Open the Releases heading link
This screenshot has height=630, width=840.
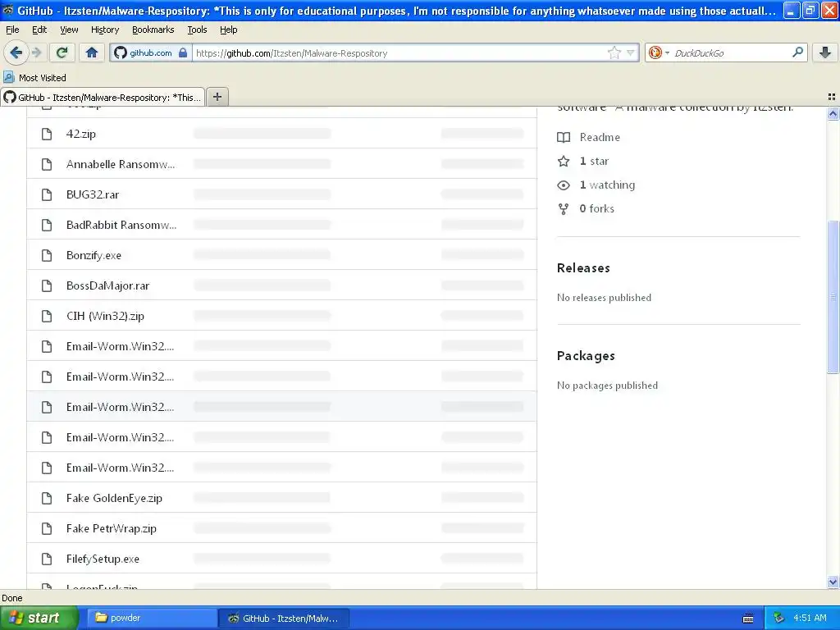click(x=583, y=268)
